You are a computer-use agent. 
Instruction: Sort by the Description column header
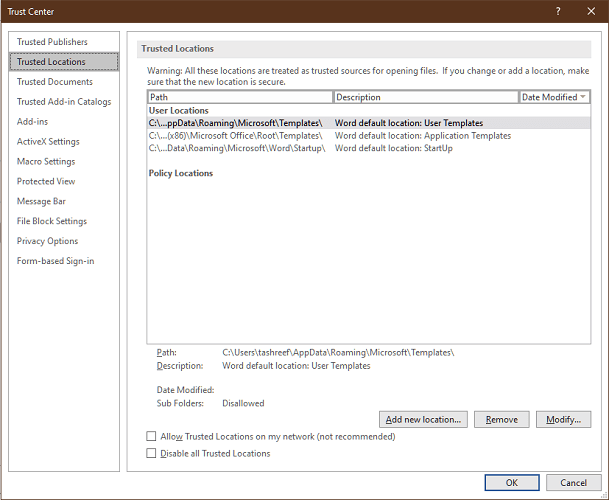click(x=426, y=97)
